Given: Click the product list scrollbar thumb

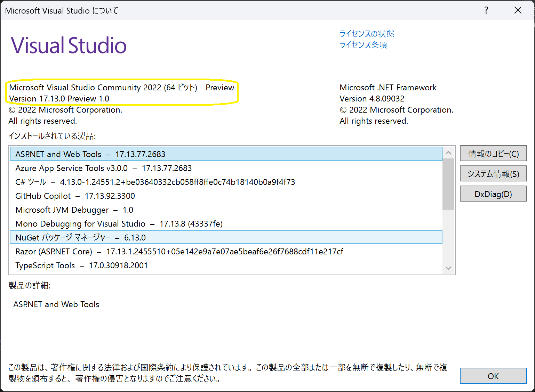Looking at the screenshot, I should tap(448, 184).
